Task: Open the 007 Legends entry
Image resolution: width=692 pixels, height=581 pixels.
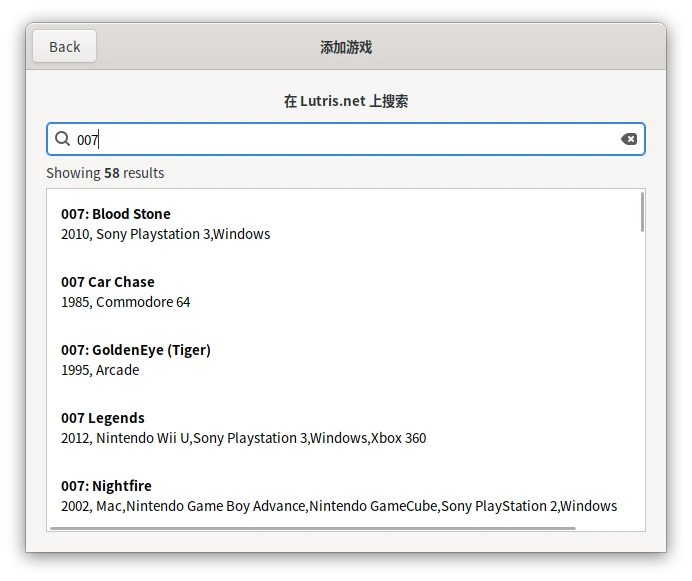Action: click(x=103, y=418)
